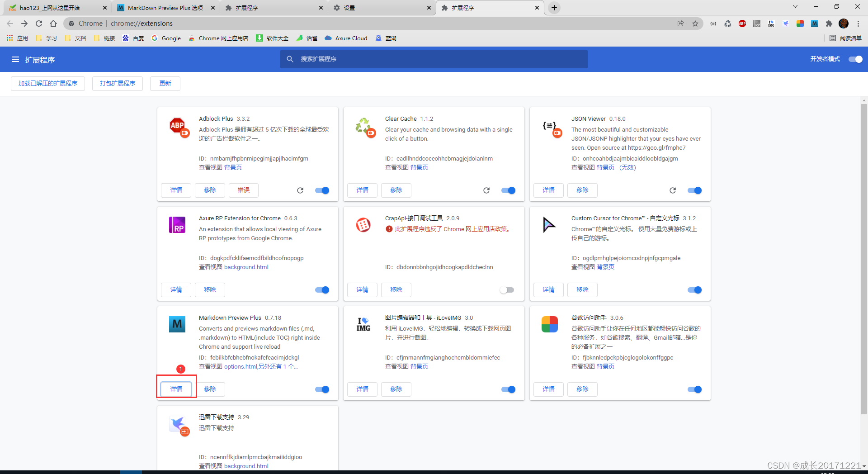
Task: Open Axure background.html view link
Action: pyautogui.click(x=246, y=267)
